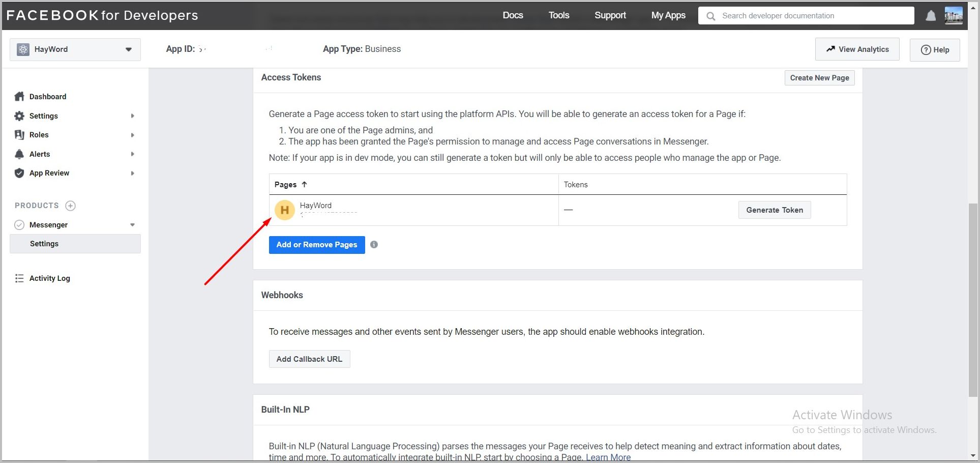Click the Pages column header text
980x463 pixels.
point(285,185)
